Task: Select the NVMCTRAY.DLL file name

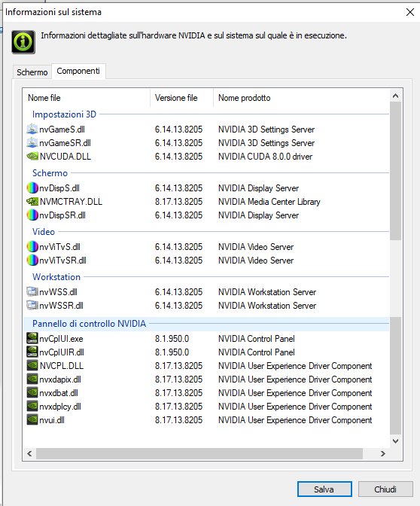Action: click(x=71, y=202)
